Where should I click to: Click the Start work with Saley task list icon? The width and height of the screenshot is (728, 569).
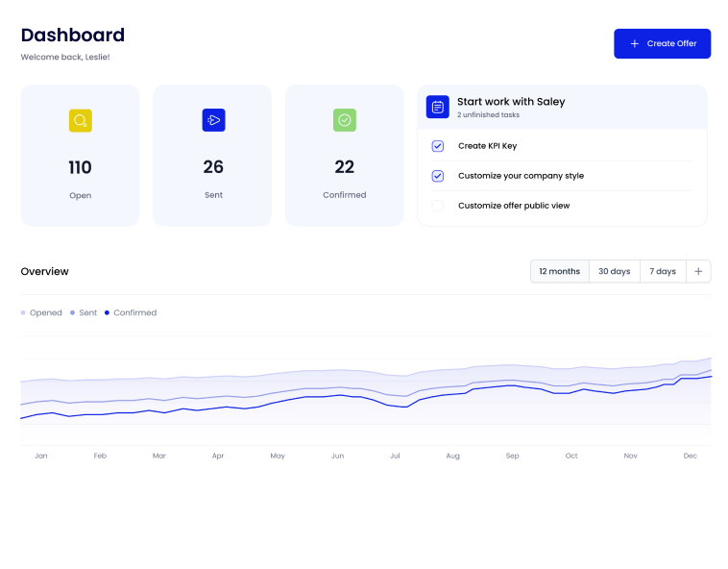coord(438,107)
